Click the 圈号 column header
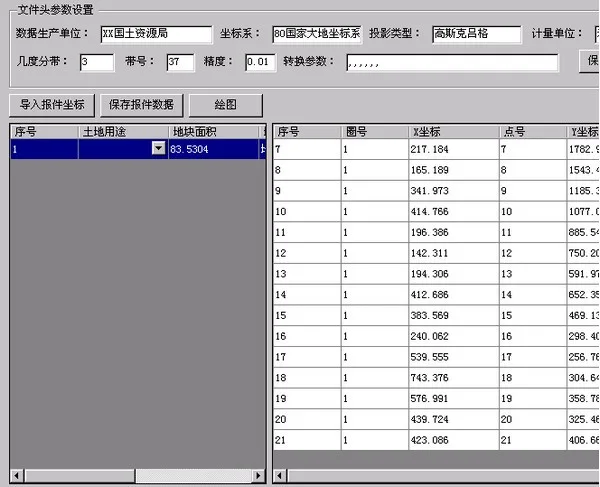 (375, 132)
